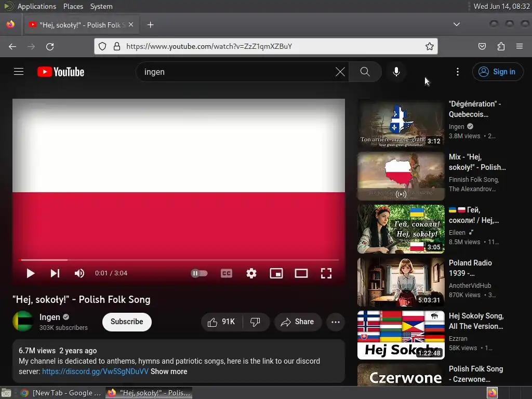The image size is (532, 399).
Task: Open the Czerwone video thumbnail
Action: [401, 375]
